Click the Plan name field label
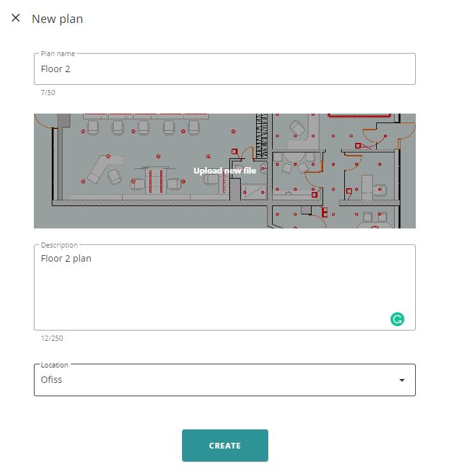This screenshot has height=476, width=449. [57, 54]
